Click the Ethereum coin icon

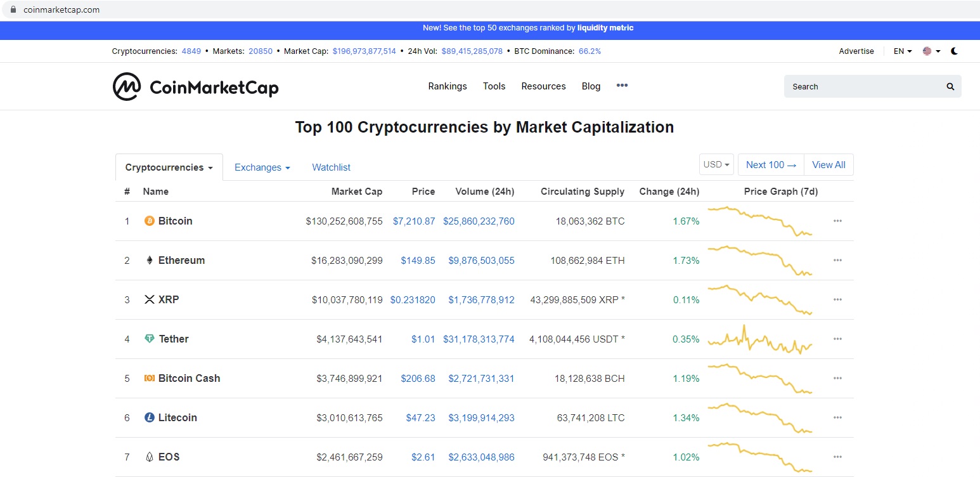pos(150,260)
